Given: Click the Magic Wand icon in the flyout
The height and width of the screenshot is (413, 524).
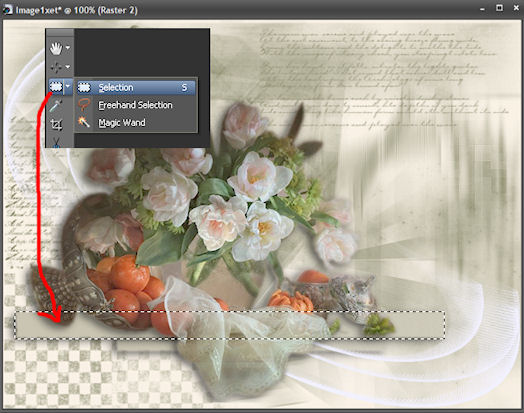Looking at the screenshot, I should 84,122.
